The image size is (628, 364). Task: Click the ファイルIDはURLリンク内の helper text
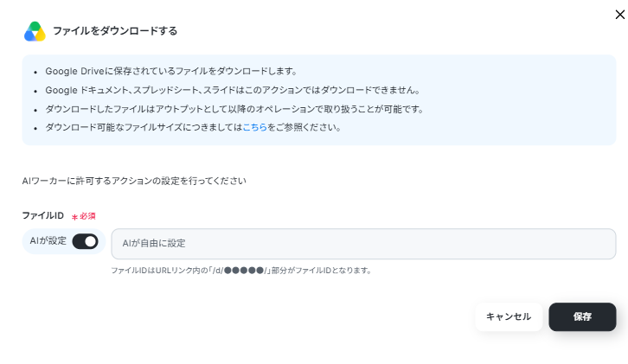point(241,271)
